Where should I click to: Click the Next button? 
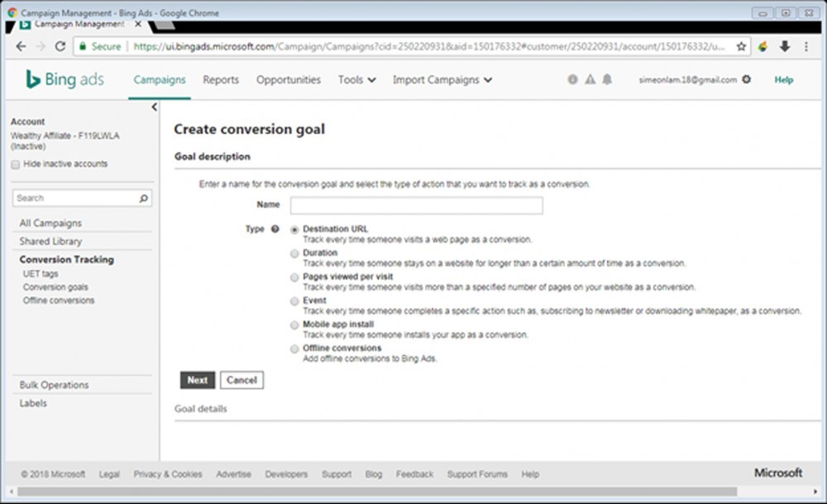pyautogui.click(x=198, y=380)
